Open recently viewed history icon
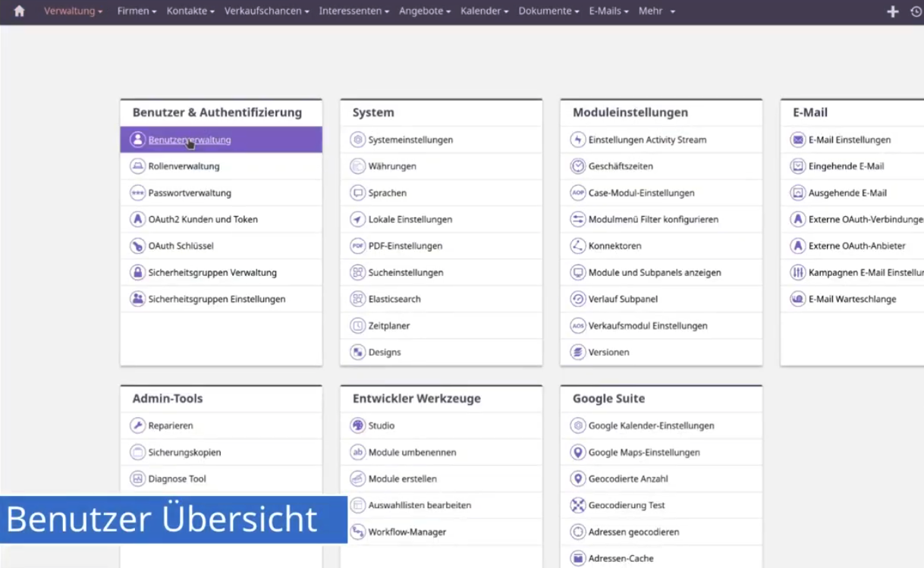The height and width of the screenshot is (568, 924). pos(916,11)
